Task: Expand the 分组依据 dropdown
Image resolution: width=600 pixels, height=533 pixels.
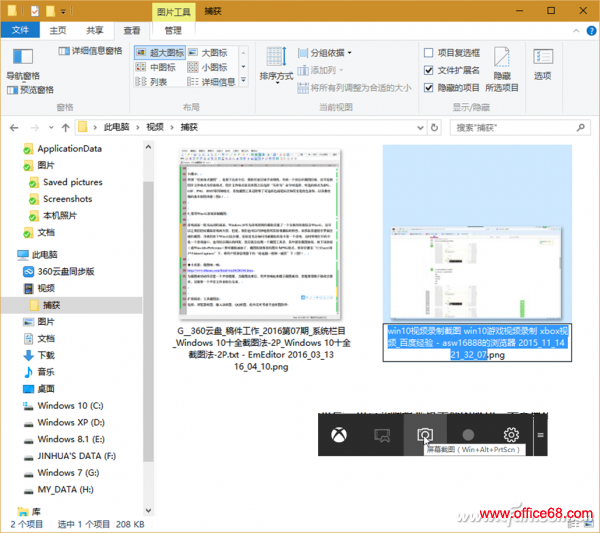Action: point(328,53)
